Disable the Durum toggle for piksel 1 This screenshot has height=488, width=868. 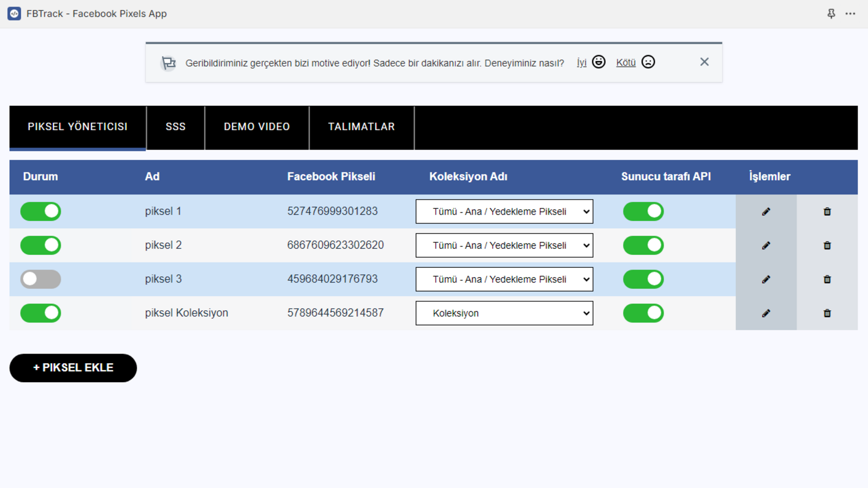point(41,211)
